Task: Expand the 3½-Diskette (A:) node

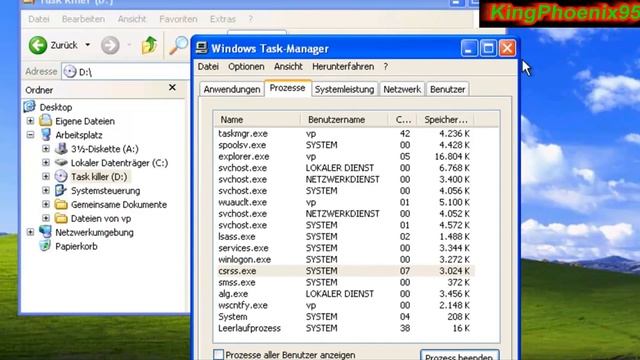Action: coord(46,149)
